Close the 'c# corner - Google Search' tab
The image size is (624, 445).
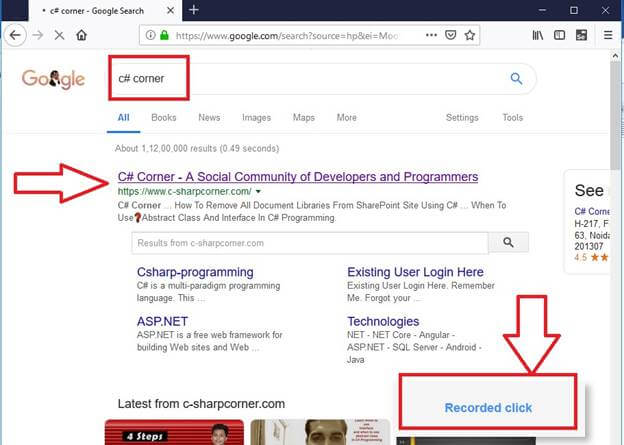pos(170,11)
